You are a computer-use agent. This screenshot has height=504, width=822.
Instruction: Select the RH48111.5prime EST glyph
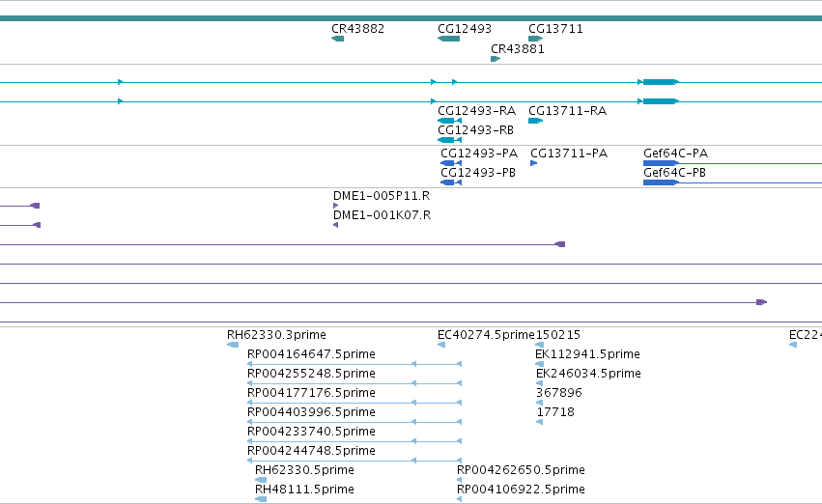(x=261, y=499)
